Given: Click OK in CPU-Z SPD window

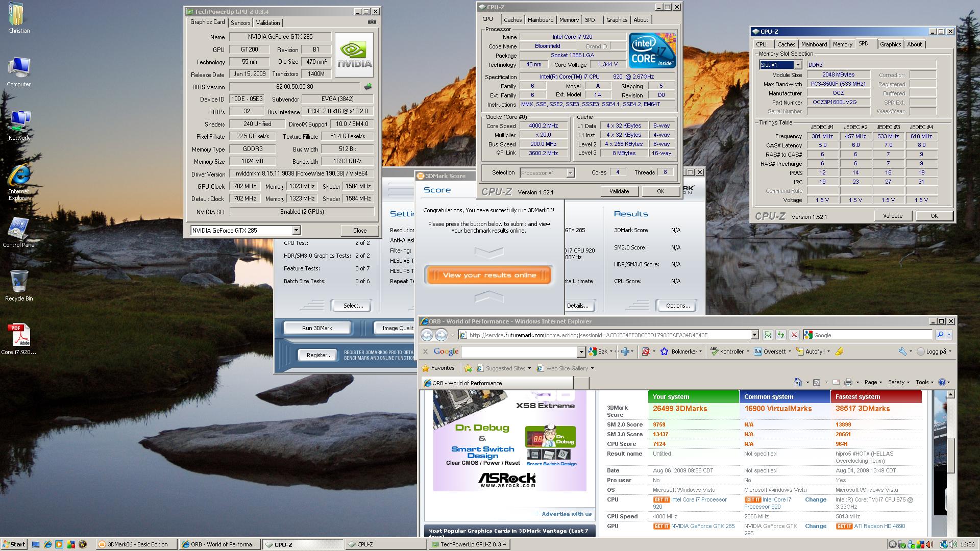Looking at the screenshot, I should (934, 216).
